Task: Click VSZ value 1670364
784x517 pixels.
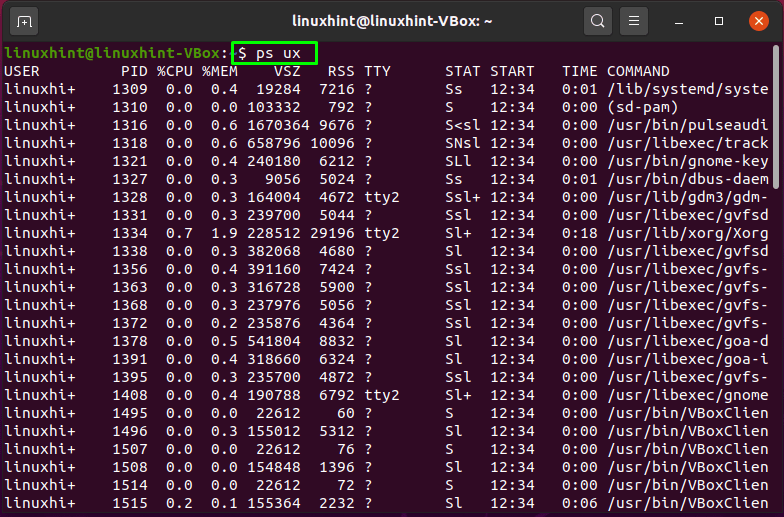Action: tap(278, 126)
